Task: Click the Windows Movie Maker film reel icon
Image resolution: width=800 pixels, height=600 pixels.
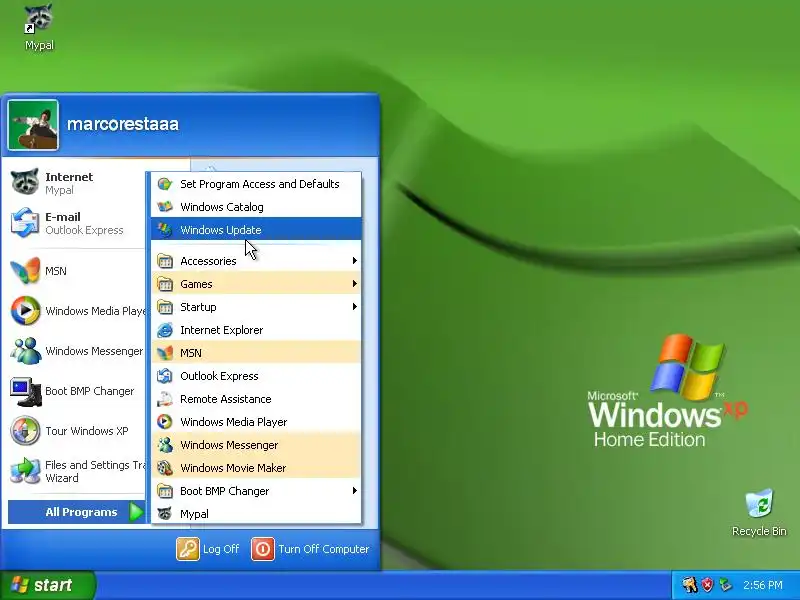Action: pos(165,467)
